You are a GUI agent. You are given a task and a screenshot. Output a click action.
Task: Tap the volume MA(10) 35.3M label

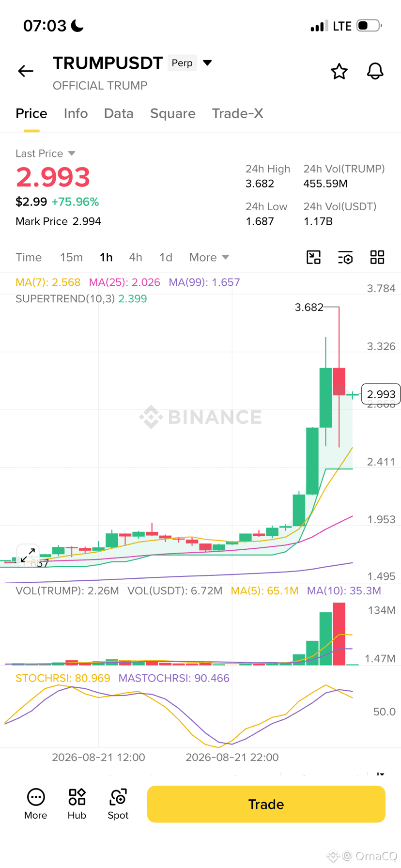click(344, 591)
